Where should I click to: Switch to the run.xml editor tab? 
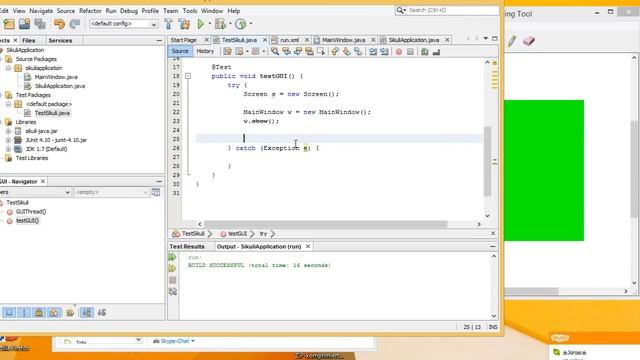tap(289, 40)
